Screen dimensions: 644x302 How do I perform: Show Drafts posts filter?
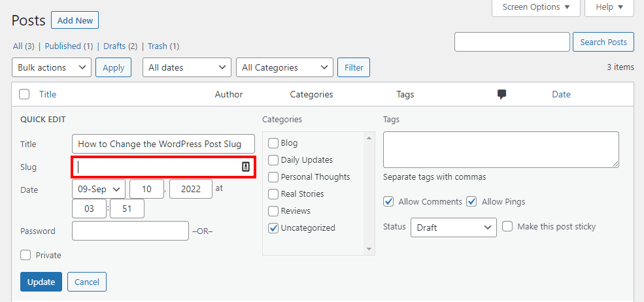(x=114, y=46)
